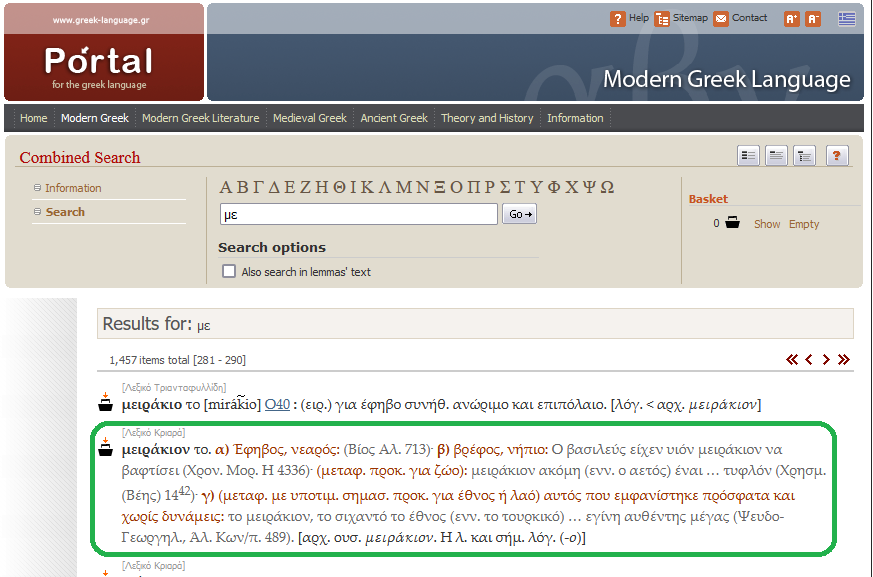Image resolution: width=873 pixels, height=577 pixels.
Task: Click Contact text link
Action: 749,18
